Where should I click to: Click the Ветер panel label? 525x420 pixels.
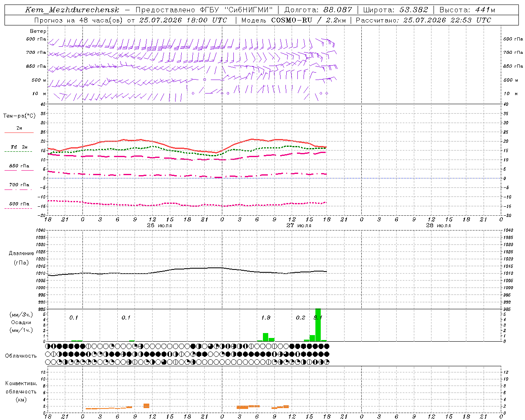click(x=38, y=31)
